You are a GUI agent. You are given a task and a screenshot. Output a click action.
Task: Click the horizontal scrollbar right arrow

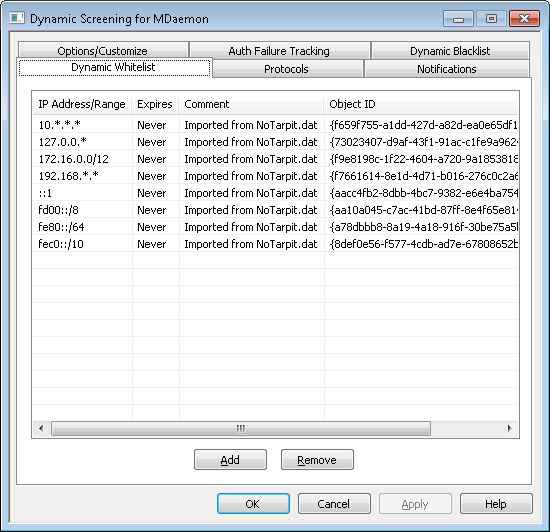click(510, 428)
